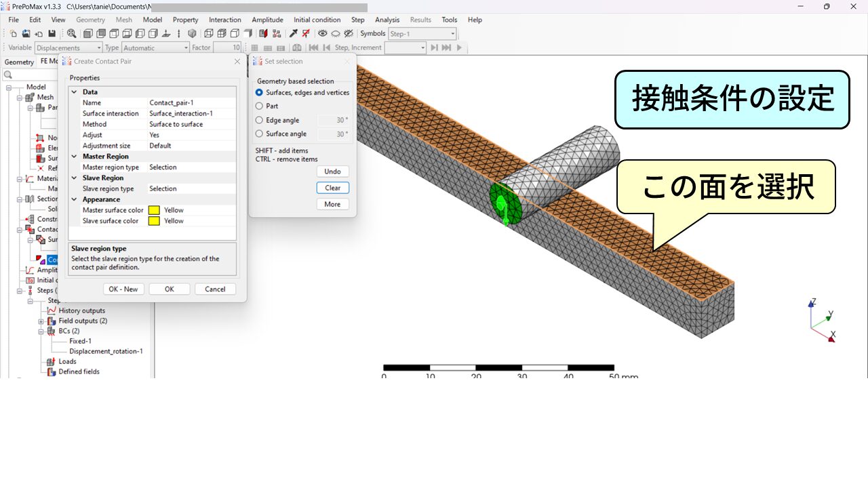This screenshot has height=488, width=868.
Task: Click the Play animation button icon
Action: (x=459, y=47)
